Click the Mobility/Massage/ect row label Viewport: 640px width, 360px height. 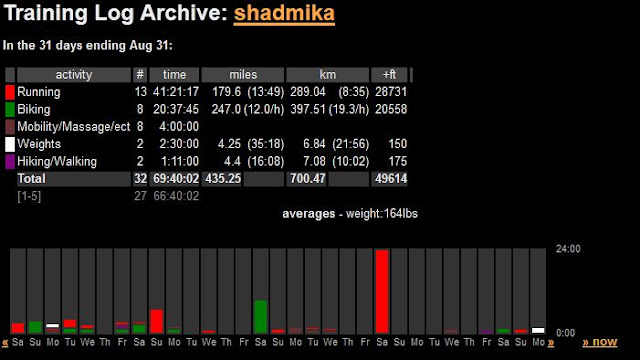point(73,127)
